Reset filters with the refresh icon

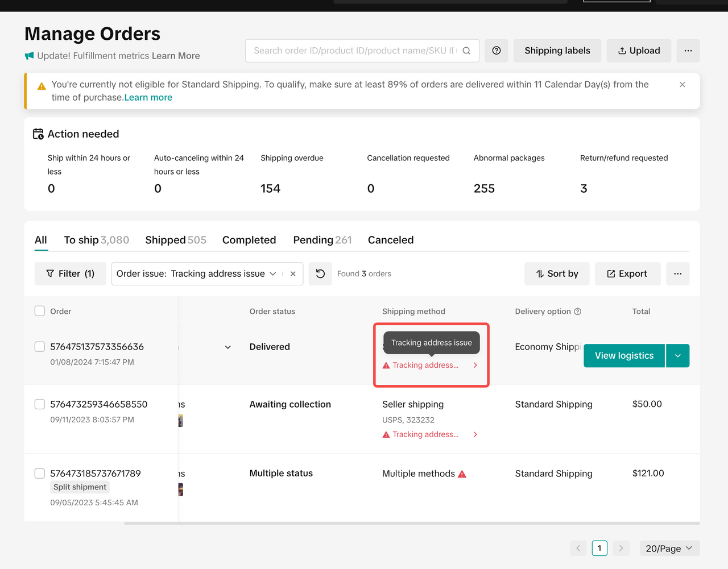(x=320, y=273)
